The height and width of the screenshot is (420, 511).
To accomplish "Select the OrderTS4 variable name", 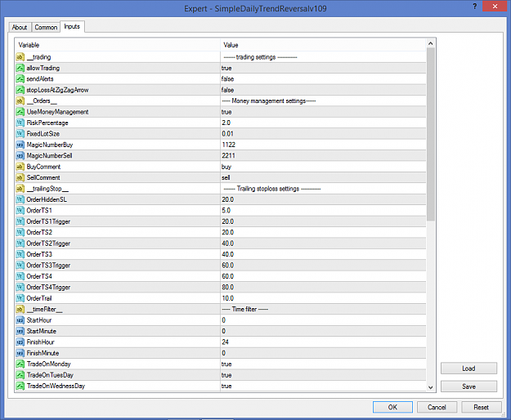I will (39, 276).
